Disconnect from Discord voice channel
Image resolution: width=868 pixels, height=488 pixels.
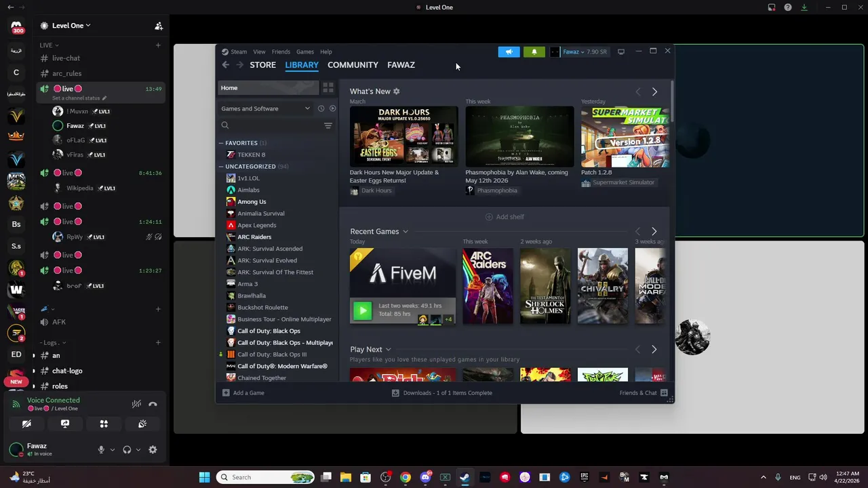(x=153, y=404)
